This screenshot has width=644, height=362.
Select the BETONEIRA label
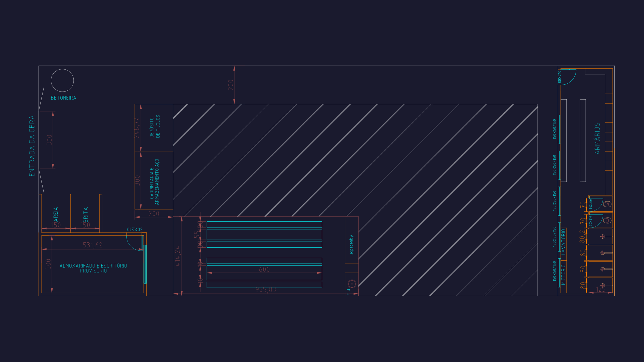coord(63,98)
